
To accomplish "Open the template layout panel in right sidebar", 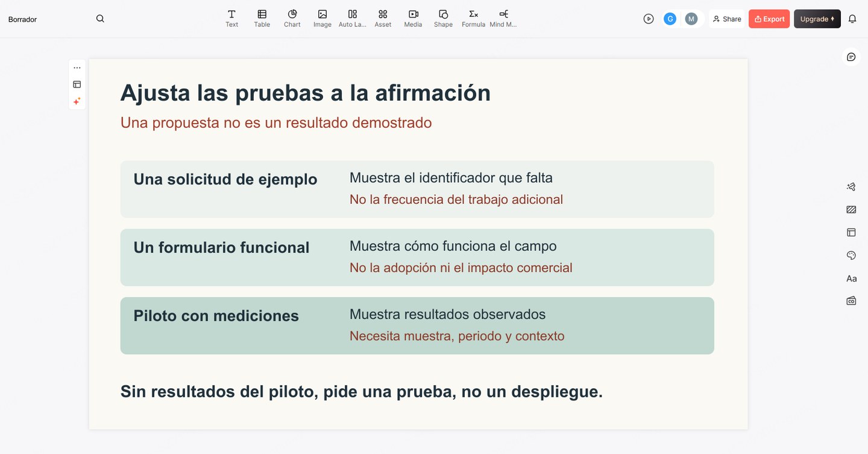I will pos(851,232).
